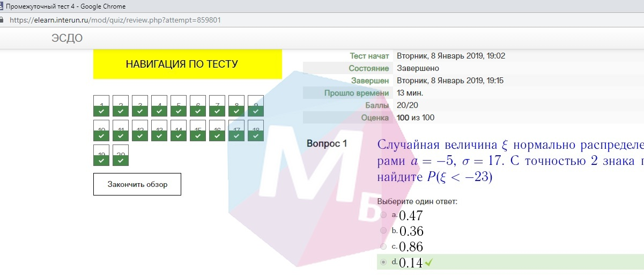
Task: Click the browser address bar URL
Action: (x=115, y=20)
